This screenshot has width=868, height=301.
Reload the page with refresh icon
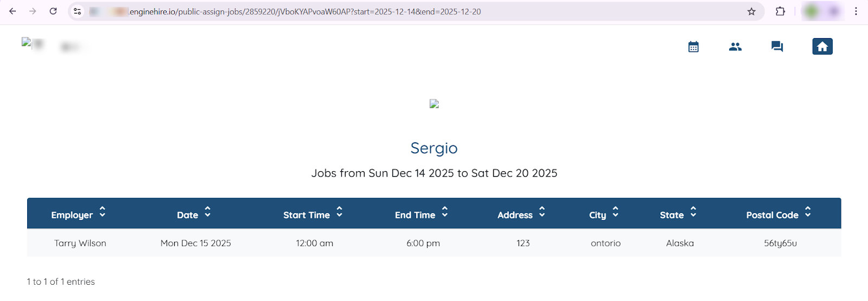point(53,11)
